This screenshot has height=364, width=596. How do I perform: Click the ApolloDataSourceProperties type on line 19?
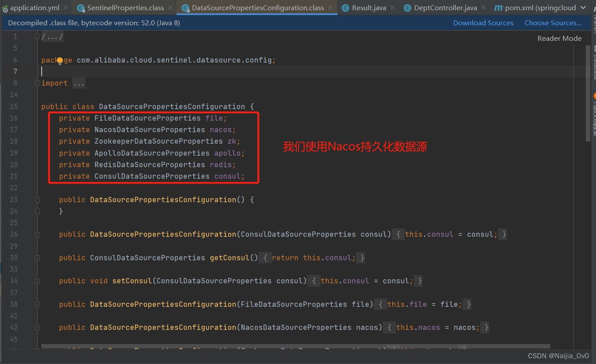pyautogui.click(x=152, y=153)
